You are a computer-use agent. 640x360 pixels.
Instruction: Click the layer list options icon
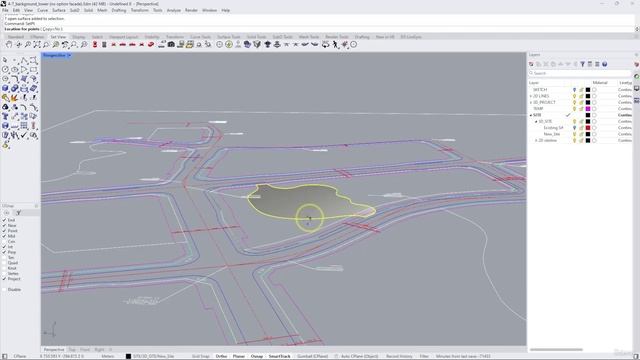[x=597, y=64]
